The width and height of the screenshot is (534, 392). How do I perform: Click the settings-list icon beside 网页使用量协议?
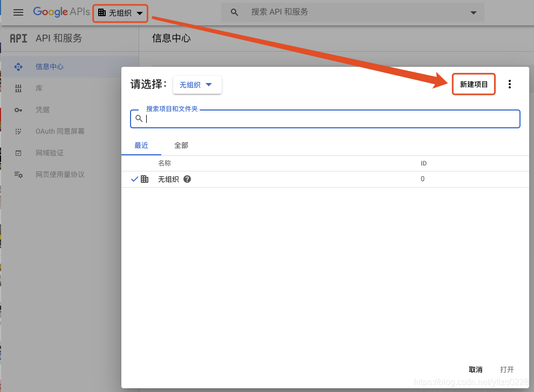point(18,175)
